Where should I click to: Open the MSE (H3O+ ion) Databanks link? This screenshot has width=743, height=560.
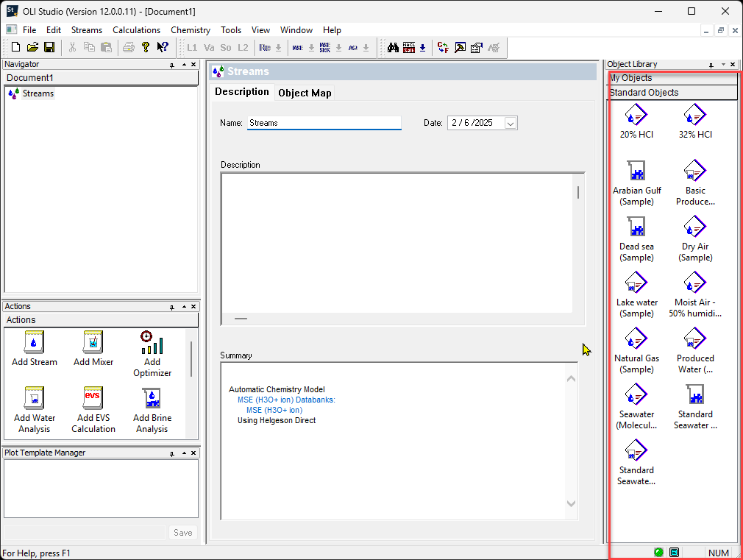pos(286,400)
